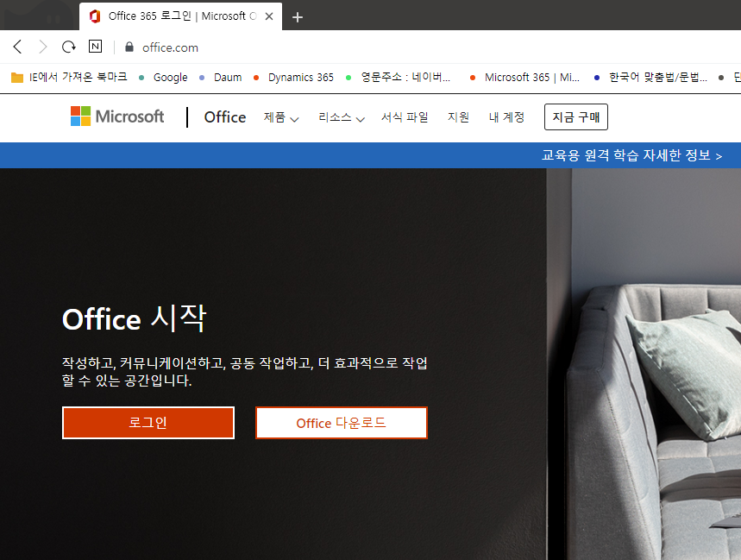This screenshot has height=560, width=741.
Task: Click the office.com address field
Action: pyautogui.click(x=170, y=47)
